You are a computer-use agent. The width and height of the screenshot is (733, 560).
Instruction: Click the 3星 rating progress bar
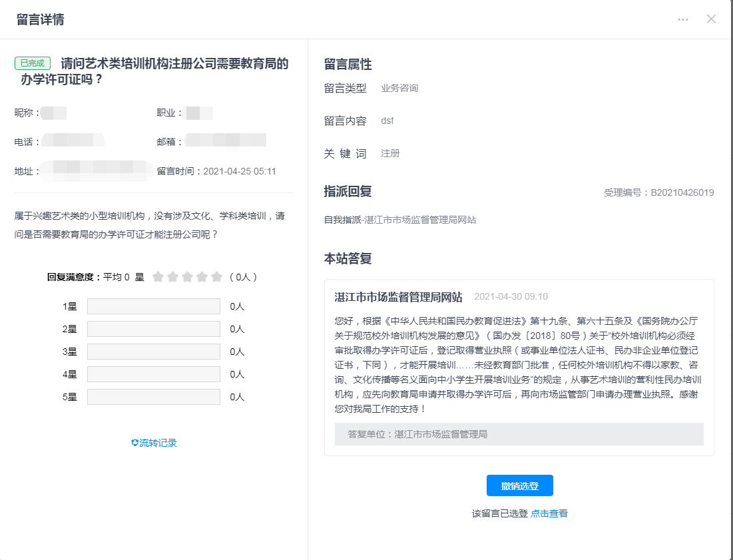click(153, 352)
